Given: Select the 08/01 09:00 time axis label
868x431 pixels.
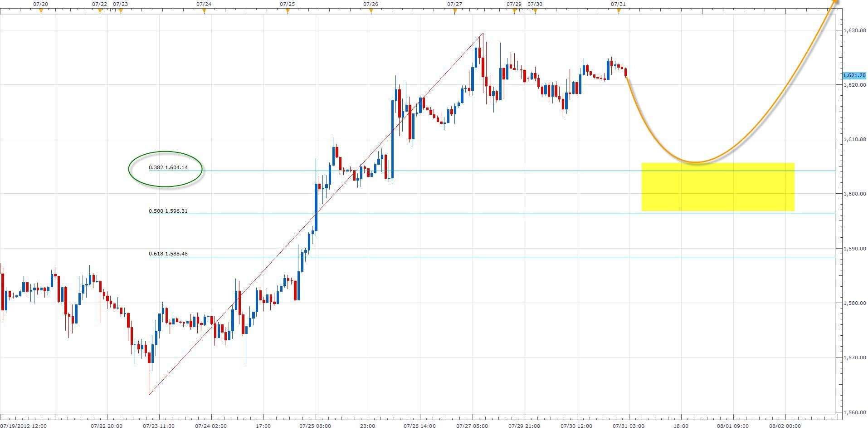Looking at the screenshot, I should [x=733, y=426].
